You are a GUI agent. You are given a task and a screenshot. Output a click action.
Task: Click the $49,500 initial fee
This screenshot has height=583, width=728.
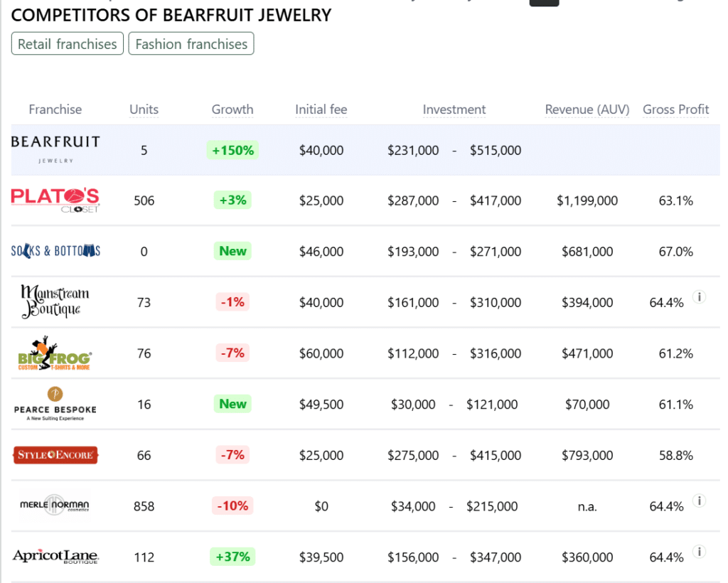pyautogui.click(x=321, y=405)
